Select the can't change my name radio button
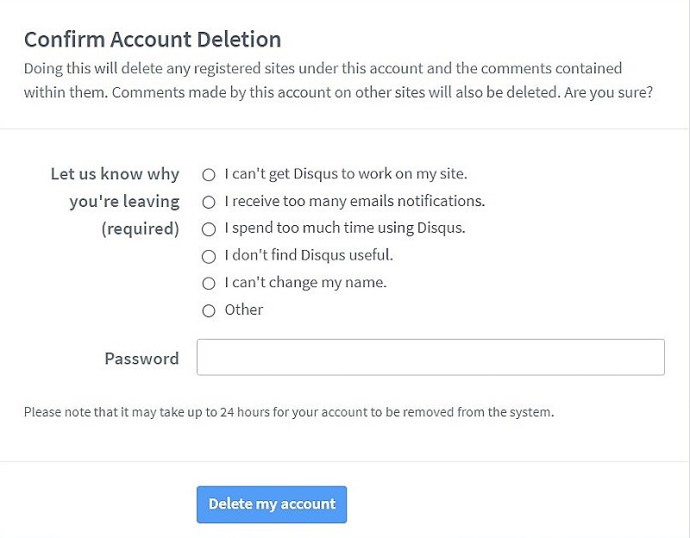690x538 pixels. tap(209, 283)
